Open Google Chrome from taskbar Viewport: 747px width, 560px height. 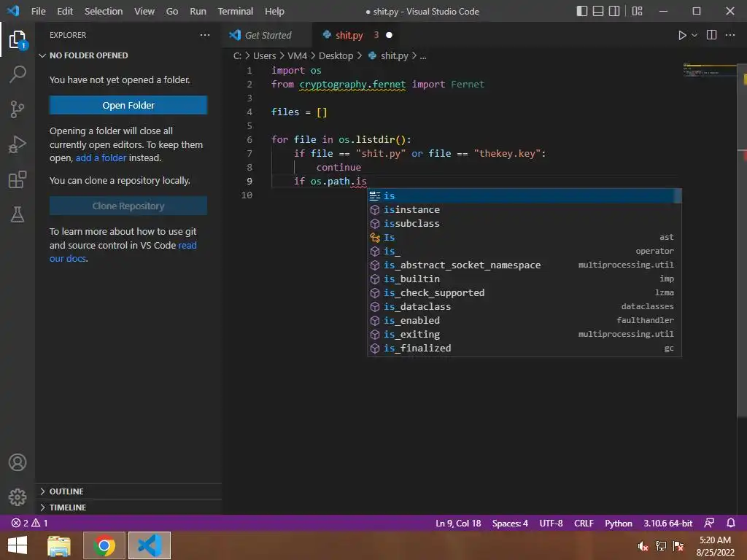104,545
